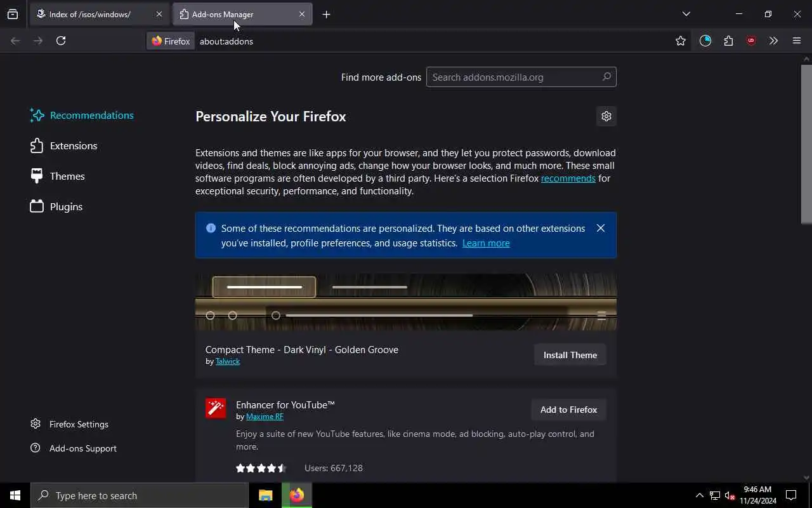812x508 pixels.
Task: Open the Firefox View icon
Action: pyautogui.click(x=13, y=14)
